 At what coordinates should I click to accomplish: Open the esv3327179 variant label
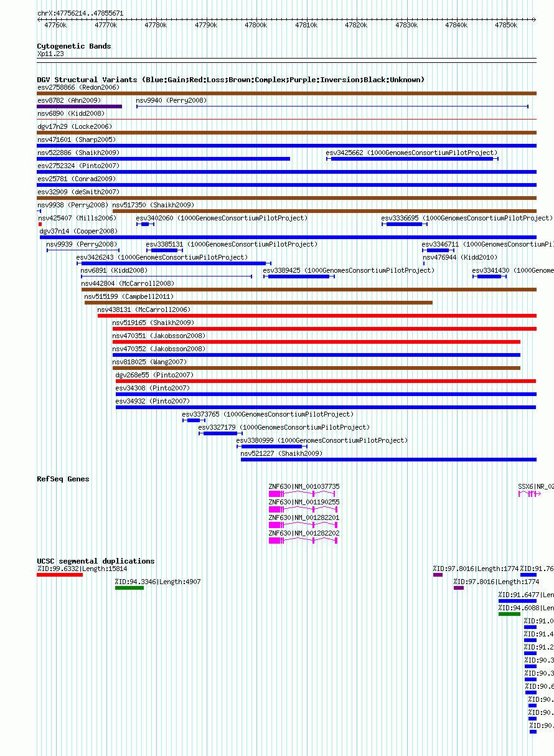pyautogui.click(x=283, y=427)
